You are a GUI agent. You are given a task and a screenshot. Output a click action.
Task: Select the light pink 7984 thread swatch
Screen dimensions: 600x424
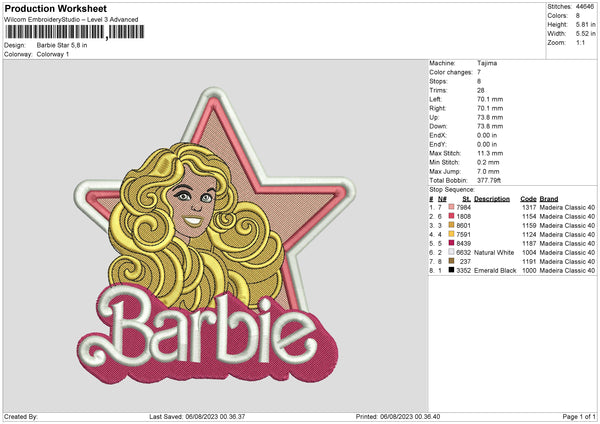(x=452, y=207)
